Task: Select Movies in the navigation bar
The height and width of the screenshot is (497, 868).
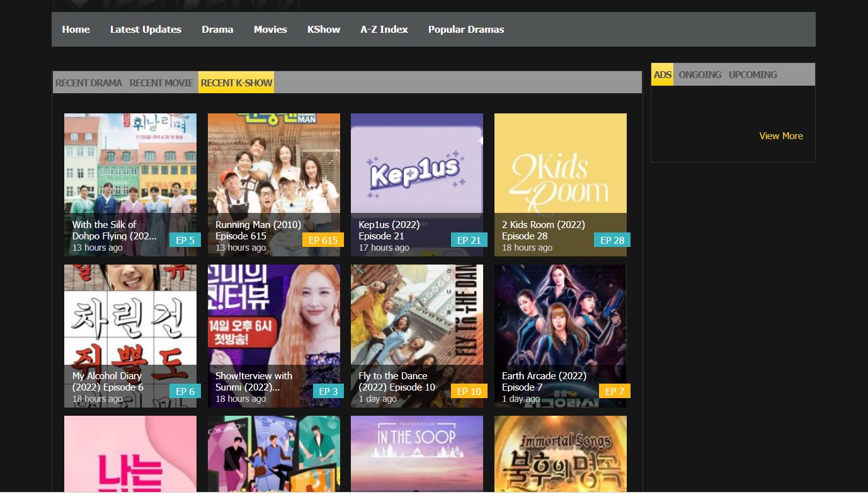Action: coord(270,30)
